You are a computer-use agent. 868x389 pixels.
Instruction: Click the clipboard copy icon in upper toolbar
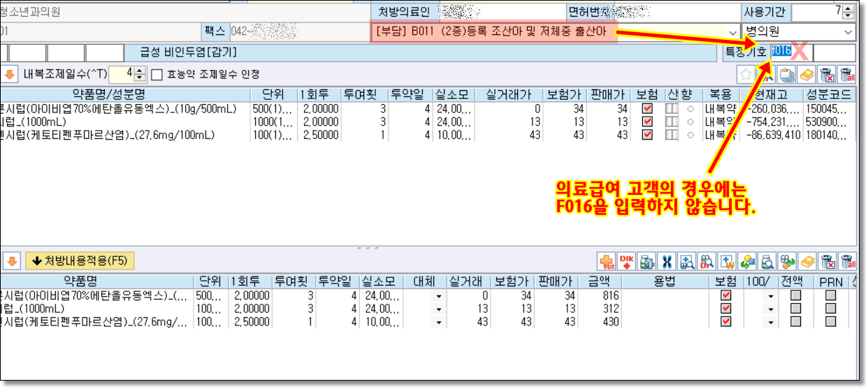(786, 74)
